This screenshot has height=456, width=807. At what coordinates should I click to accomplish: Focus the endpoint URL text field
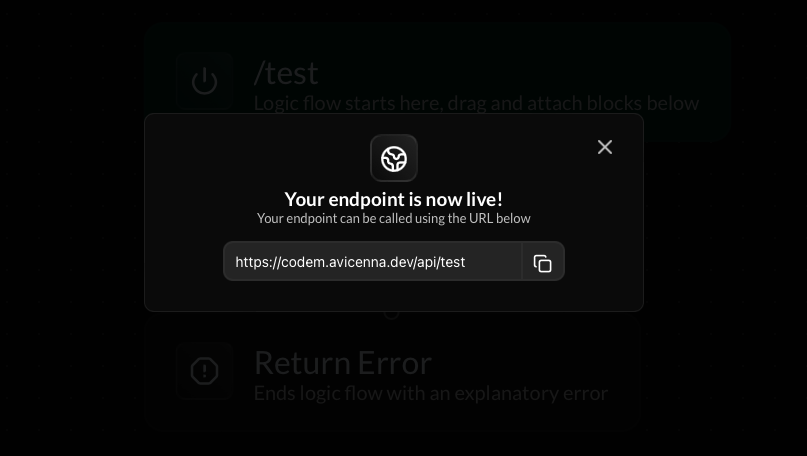(373, 262)
